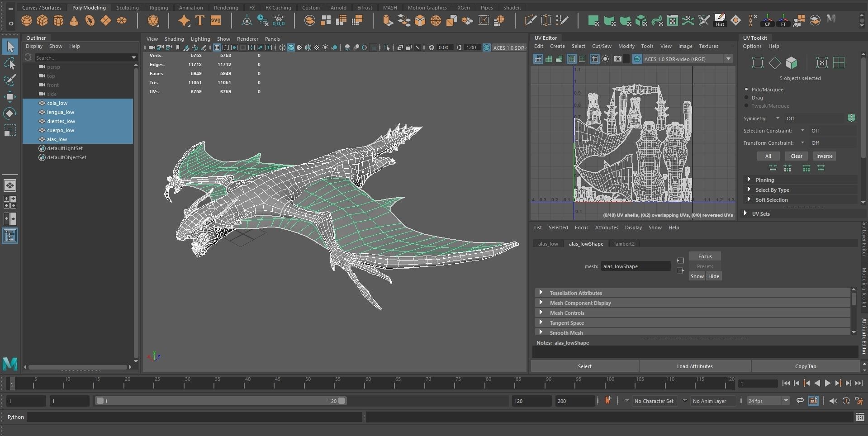Select the Drag radio option
868x436 pixels.
(746, 98)
